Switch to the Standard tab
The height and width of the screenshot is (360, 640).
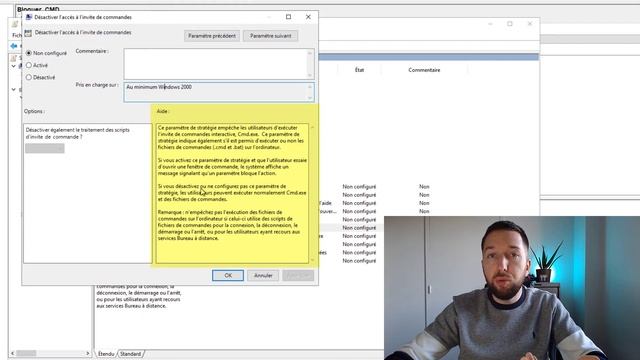131,354
